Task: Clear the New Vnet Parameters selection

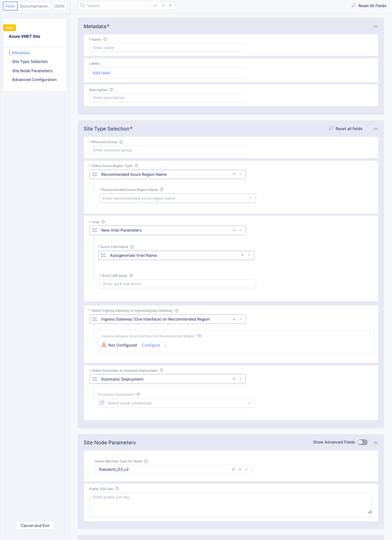Action: point(234,230)
